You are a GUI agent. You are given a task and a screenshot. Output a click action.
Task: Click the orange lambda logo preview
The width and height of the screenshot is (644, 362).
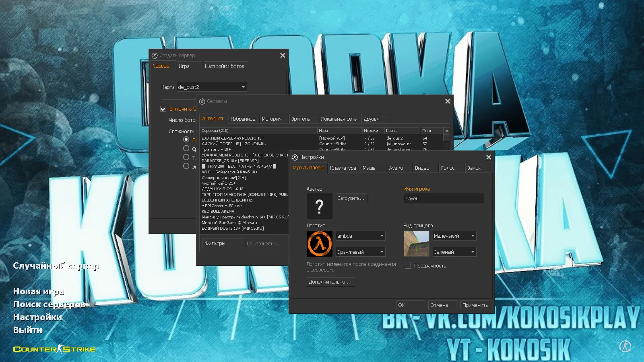point(319,244)
